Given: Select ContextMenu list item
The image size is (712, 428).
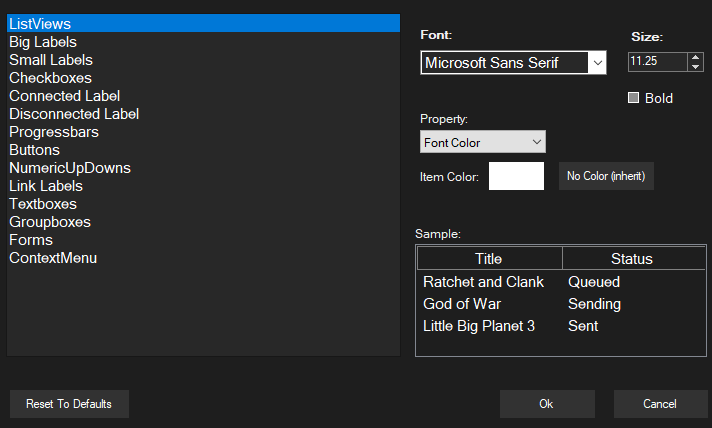Looking at the screenshot, I should (53, 258).
